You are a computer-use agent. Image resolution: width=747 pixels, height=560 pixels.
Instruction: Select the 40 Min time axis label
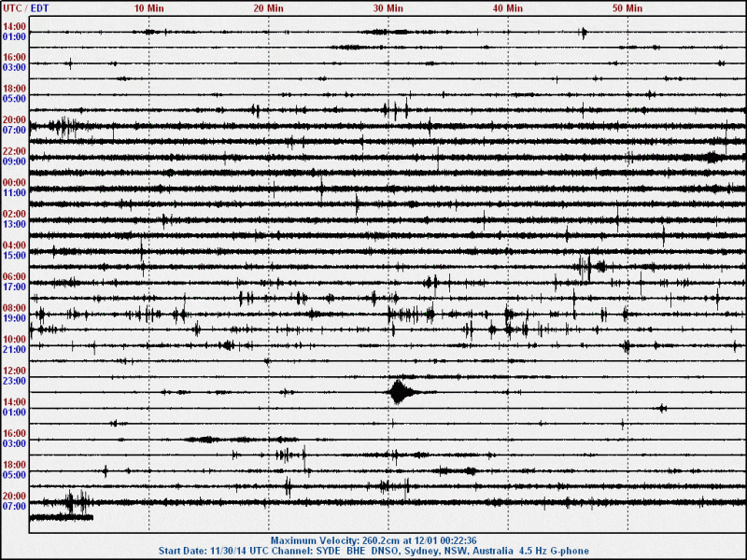[507, 7]
